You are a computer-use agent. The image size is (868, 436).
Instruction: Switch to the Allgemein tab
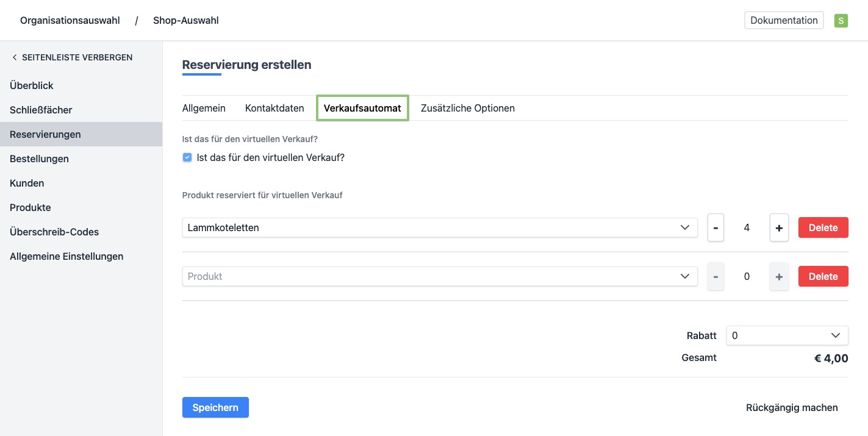point(204,108)
